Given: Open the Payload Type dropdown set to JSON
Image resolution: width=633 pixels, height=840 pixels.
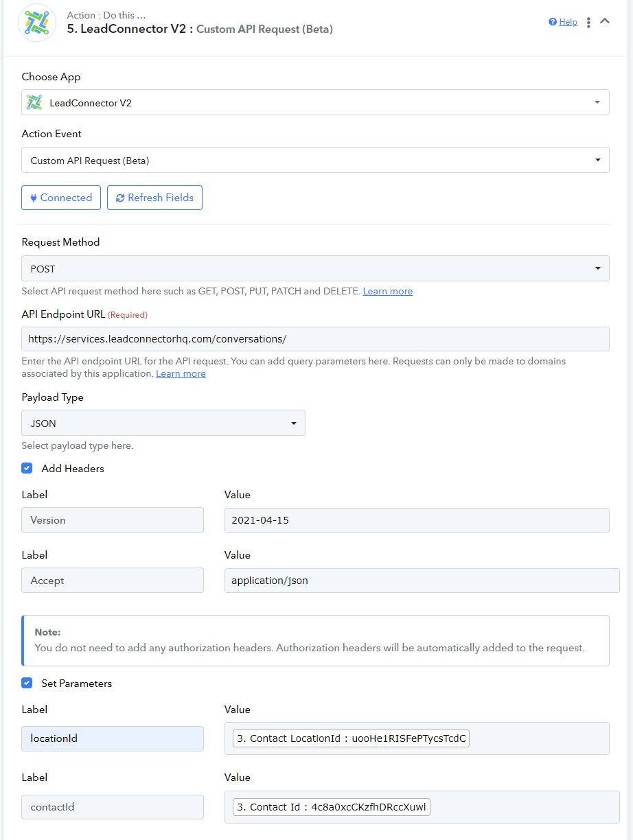Looking at the screenshot, I should pyautogui.click(x=163, y=423).
